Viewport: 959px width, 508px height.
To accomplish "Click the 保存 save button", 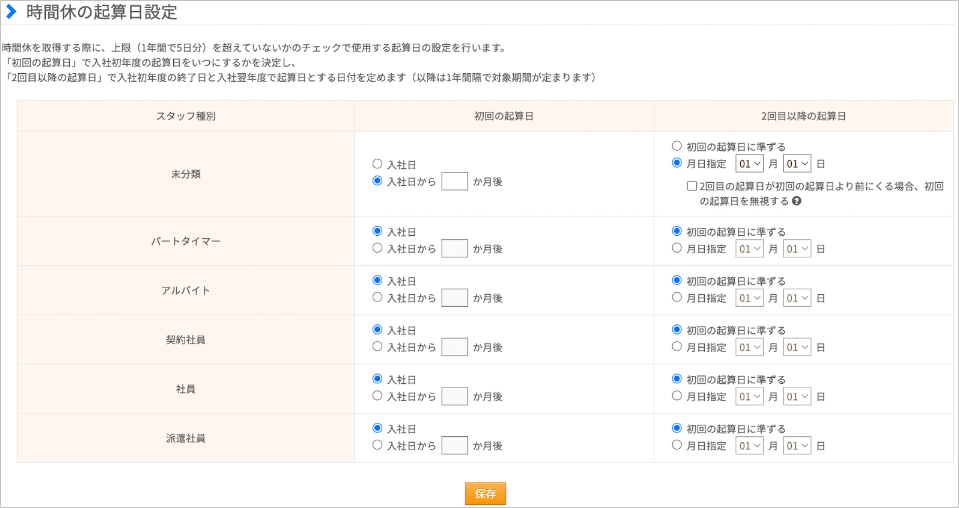I will tap(485, 493).
